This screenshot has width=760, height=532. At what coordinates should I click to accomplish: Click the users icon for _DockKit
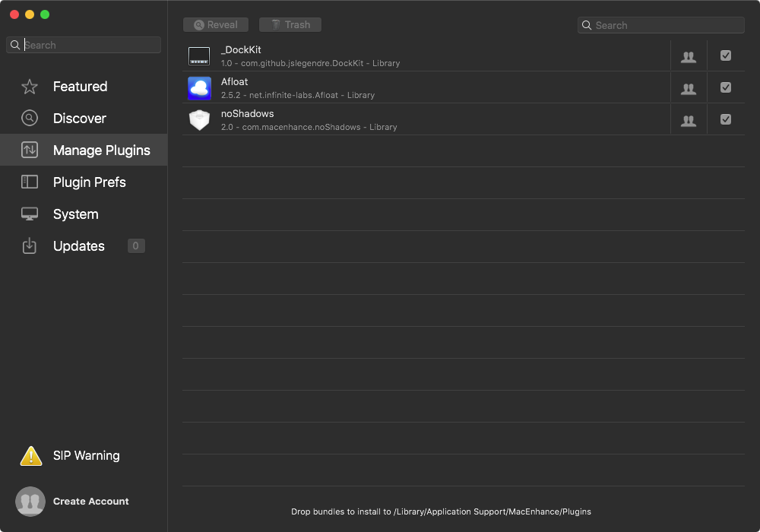pyautogui.click(x=689, y=57)
